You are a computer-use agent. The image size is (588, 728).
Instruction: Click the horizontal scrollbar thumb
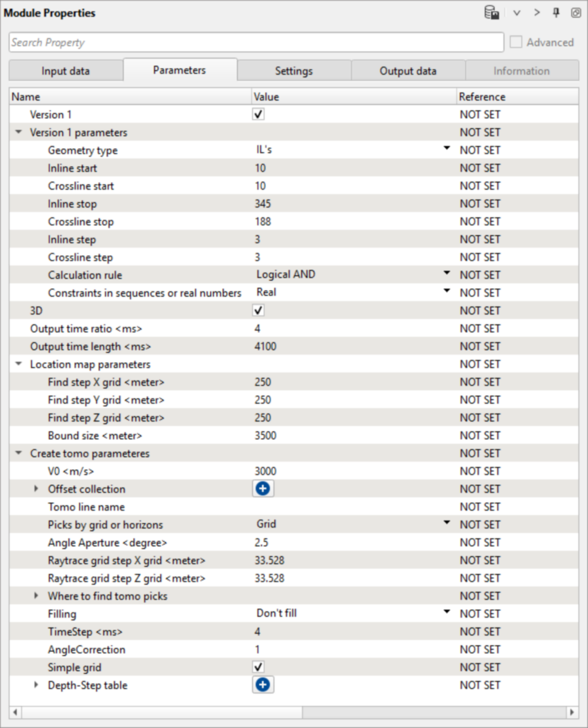pyautogui.click(x=161, y=712)
